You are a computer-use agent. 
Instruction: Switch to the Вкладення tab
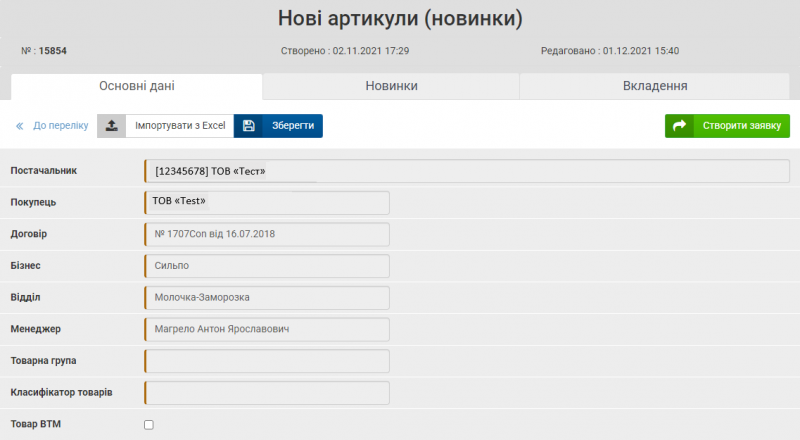pyautogui.click(x=655, y=86)
